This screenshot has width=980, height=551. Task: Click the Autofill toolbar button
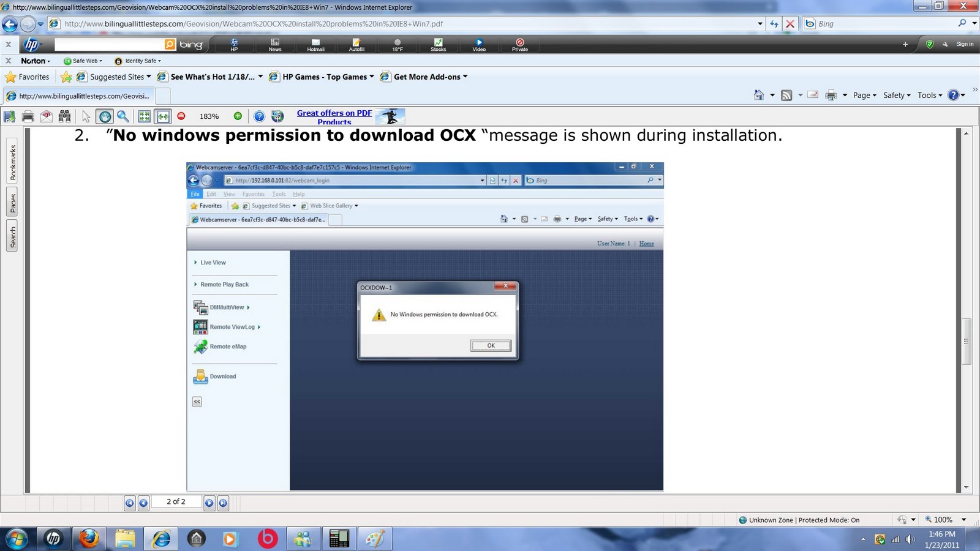pos(356,45)
